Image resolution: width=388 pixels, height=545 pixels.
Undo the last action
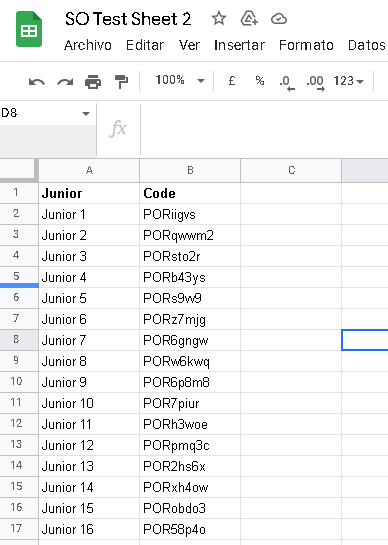37,82
